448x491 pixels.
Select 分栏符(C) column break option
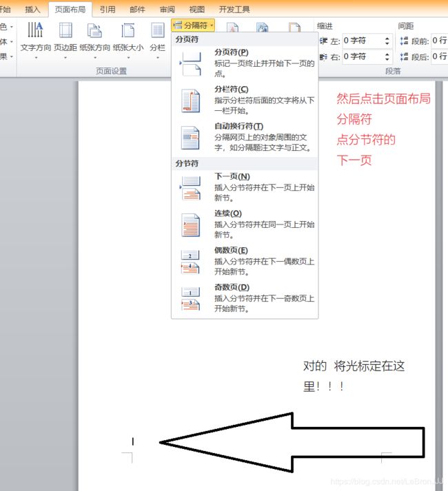(245, 101)
